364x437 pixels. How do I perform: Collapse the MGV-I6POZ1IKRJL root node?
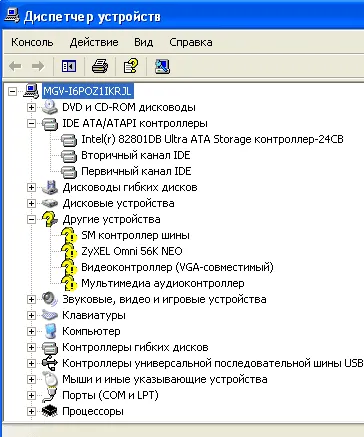[x=12, y=91]
